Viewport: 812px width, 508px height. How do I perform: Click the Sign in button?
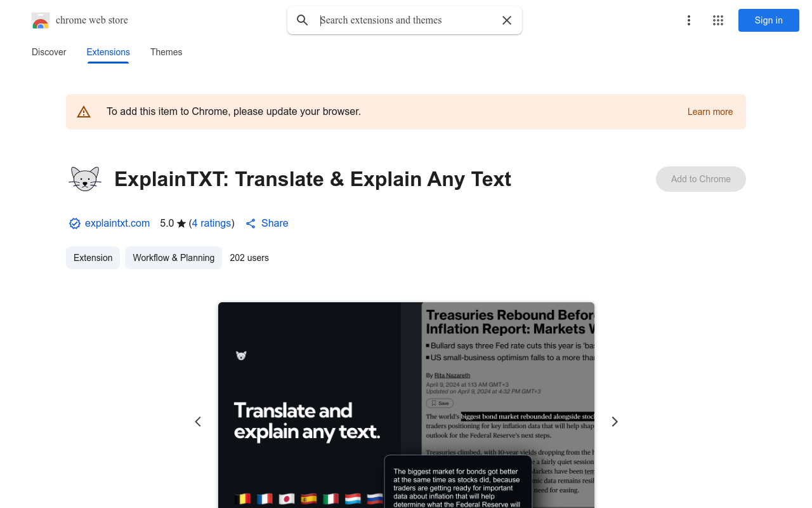click(769, 20)
